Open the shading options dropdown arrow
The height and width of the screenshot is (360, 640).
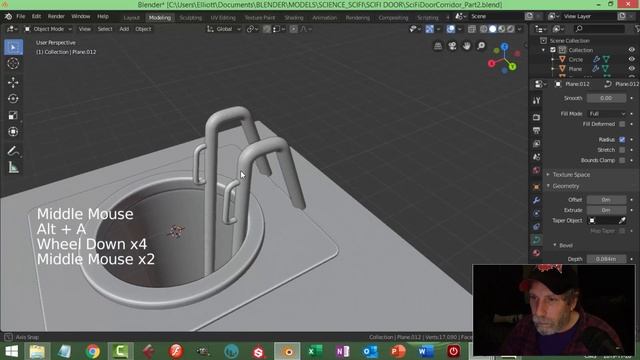[x=520, y=29]
